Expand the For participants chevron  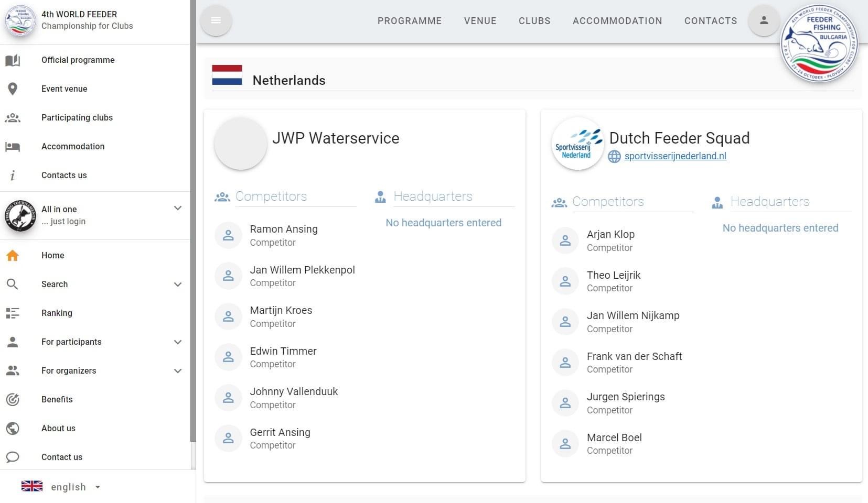178,342
